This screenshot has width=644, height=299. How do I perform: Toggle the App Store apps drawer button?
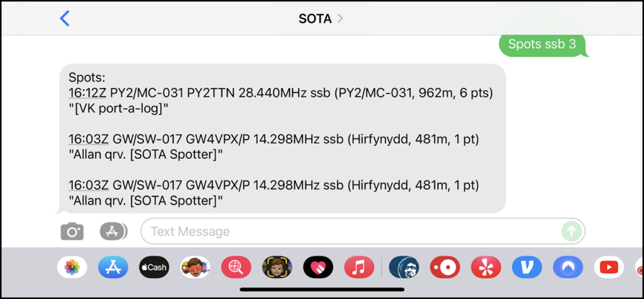pos(113,232)
